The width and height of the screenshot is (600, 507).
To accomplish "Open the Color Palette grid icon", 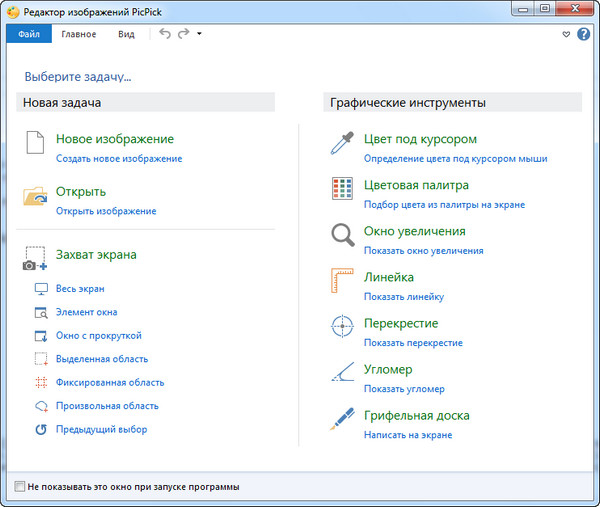I will (x=343, y=190).
